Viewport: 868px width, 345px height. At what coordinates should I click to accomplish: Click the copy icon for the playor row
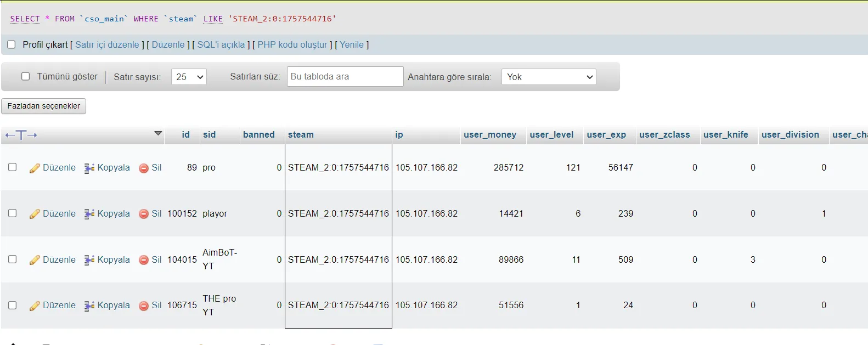coord(89,214)
